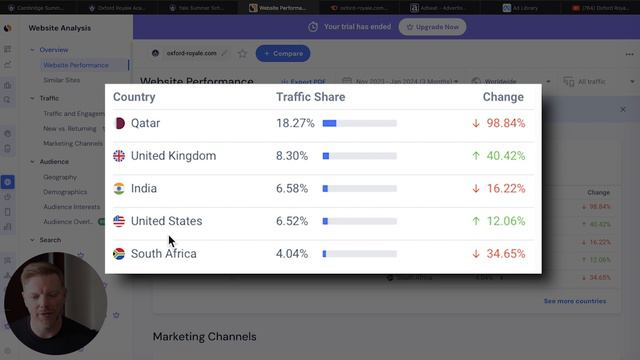Open Marketing Channels in the sidebar
The width and height of the screenshot is (640, 360).
[x=73, y=144]
